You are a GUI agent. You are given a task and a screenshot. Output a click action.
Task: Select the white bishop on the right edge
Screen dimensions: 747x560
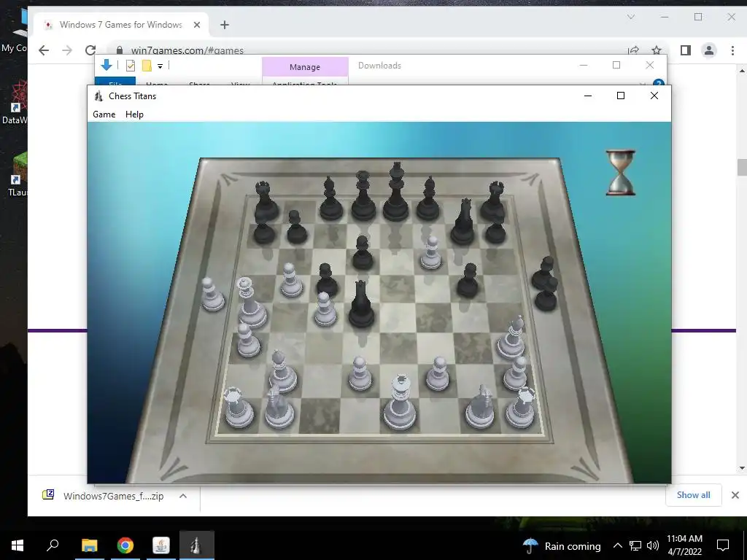point(511,337)
